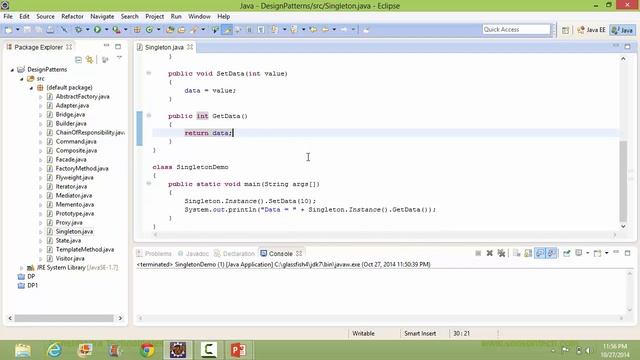This screenshot has width=640, height=360.
Task: Open the Debug configurations dropdown arrow
Action: (x=87, y=30)
